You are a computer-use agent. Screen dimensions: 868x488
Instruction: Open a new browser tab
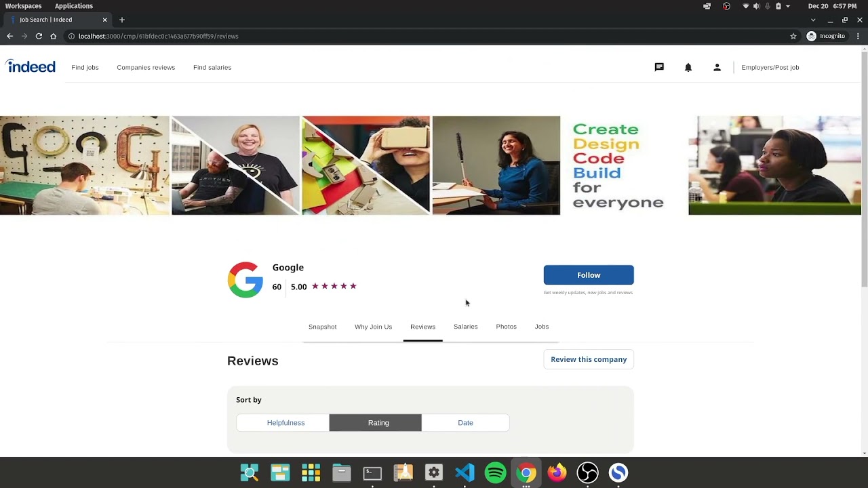122,20
